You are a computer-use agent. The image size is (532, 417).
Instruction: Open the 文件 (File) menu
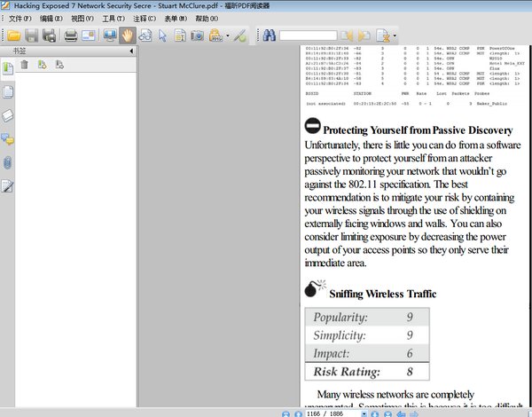(20, 19)
